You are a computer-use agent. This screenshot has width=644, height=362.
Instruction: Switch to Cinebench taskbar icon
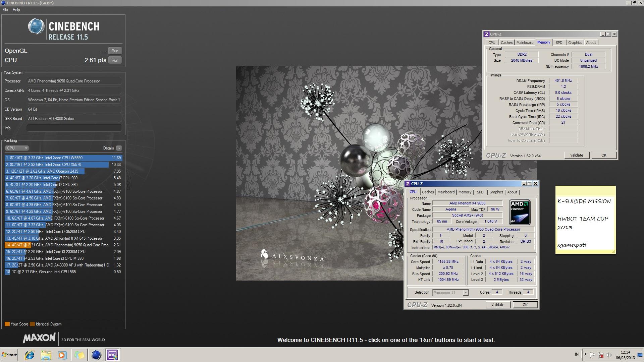click(x=96, y=355)
